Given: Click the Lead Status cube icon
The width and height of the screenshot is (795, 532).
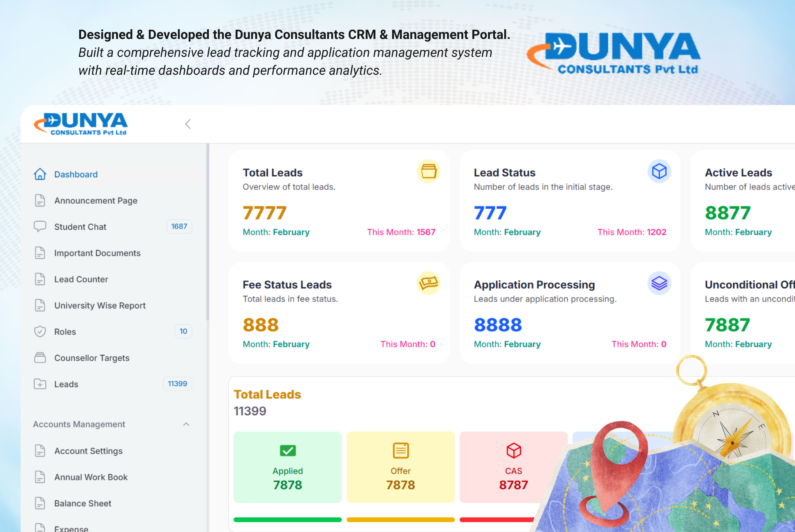Looking at the screenshot, I should coord(659,171).
